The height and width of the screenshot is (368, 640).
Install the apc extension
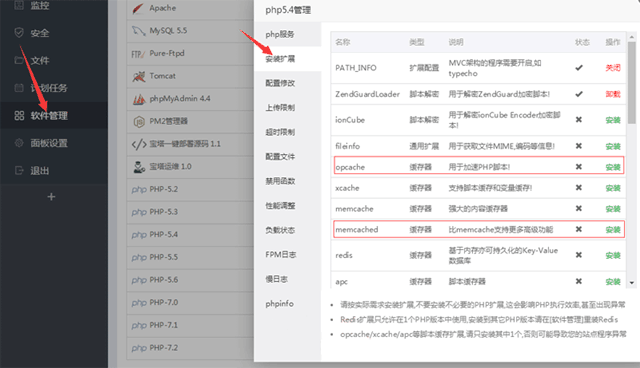[613, 282]
